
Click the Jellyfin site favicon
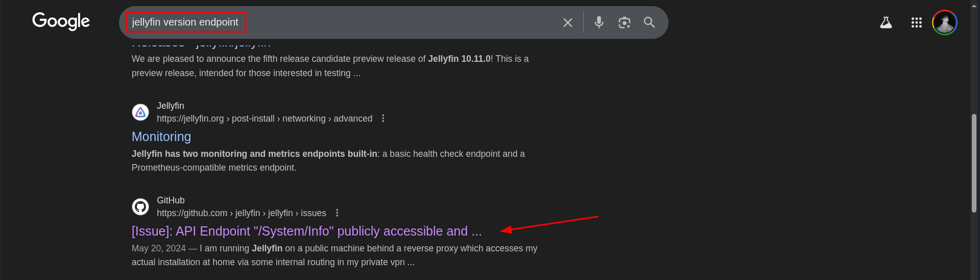pos(140,112)
